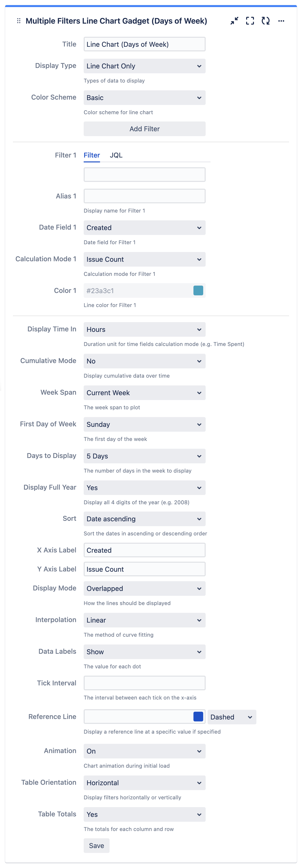Save the gadget configuration
The image size is (302, 868).
coord(97,845)
